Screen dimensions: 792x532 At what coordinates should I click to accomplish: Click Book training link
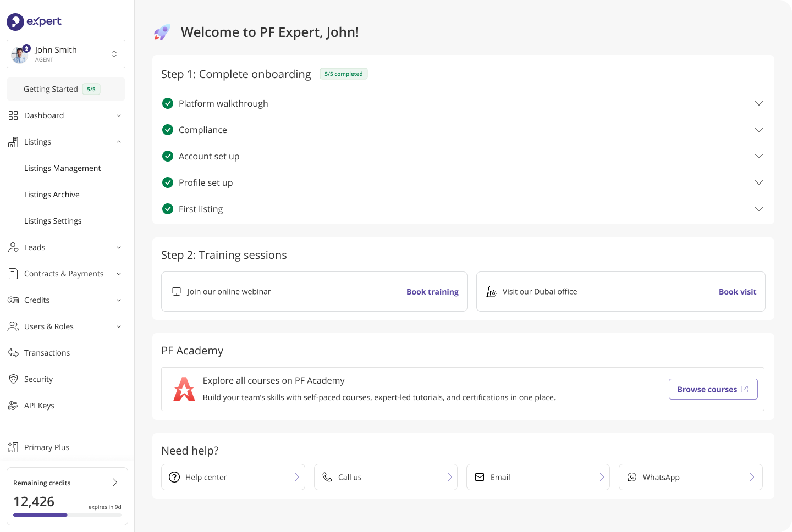[x=432, y=292]
